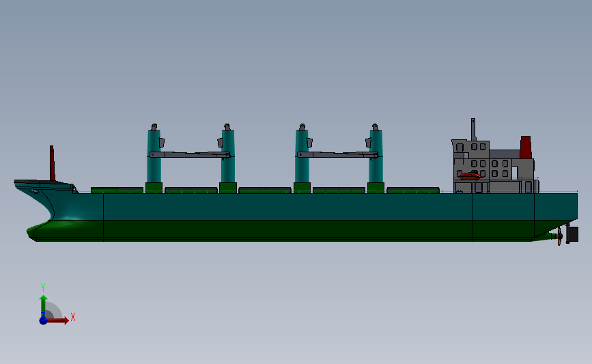This screenshot has height=364, width=592.
Task: Select the gray crane jib between aft posts
Action: (337, 154)
